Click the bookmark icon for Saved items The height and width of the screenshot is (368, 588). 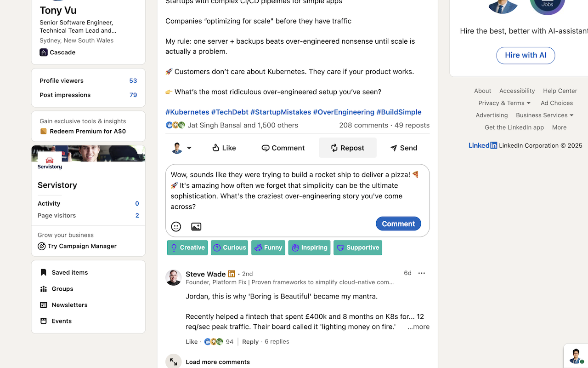pos(44,272)
